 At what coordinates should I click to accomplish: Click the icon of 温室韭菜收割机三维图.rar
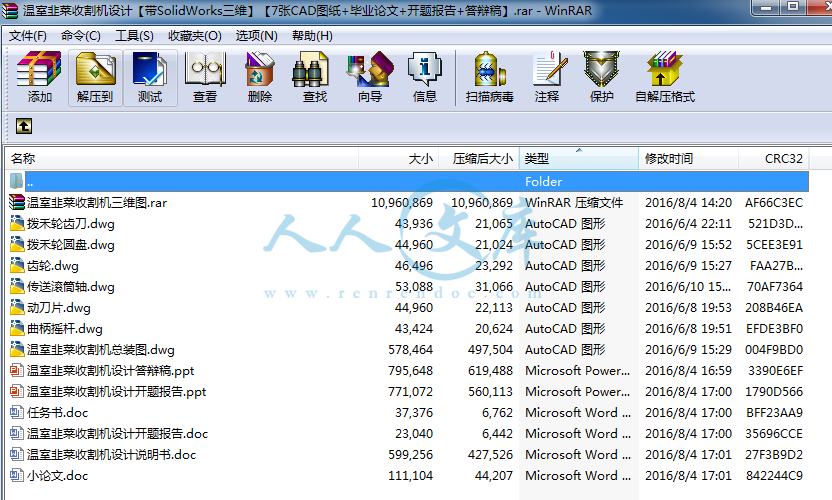(x=16, y=202)
